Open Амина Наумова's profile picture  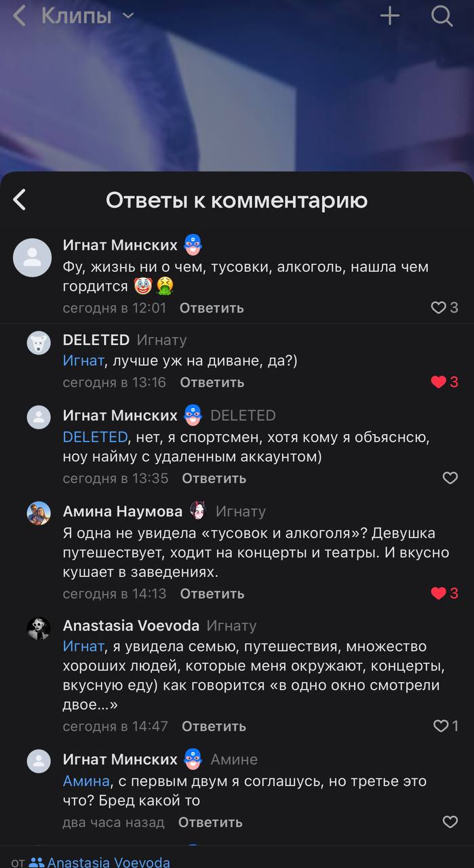pos(39,513)
